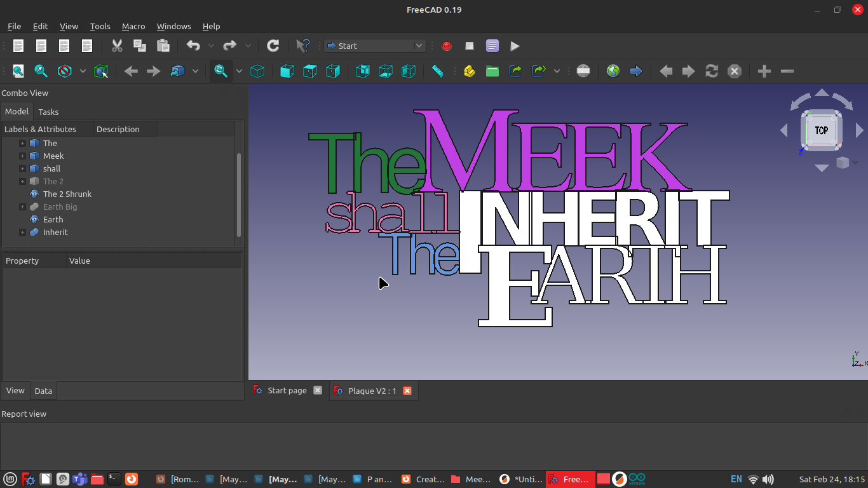The width and height of the screenshot is (868, 488).
Task: Close the Plaque V2 document tab
Action: (407, 391)
